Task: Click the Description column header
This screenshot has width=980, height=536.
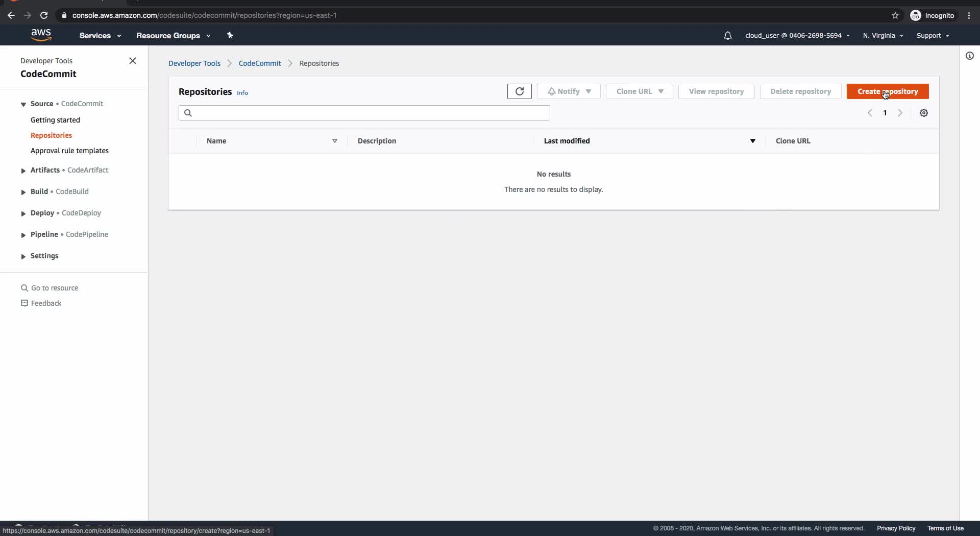Action: 377,141
